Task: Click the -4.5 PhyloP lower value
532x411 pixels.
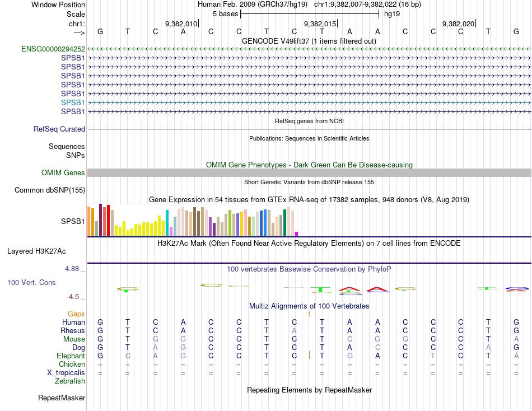Action: coord(73,297)
